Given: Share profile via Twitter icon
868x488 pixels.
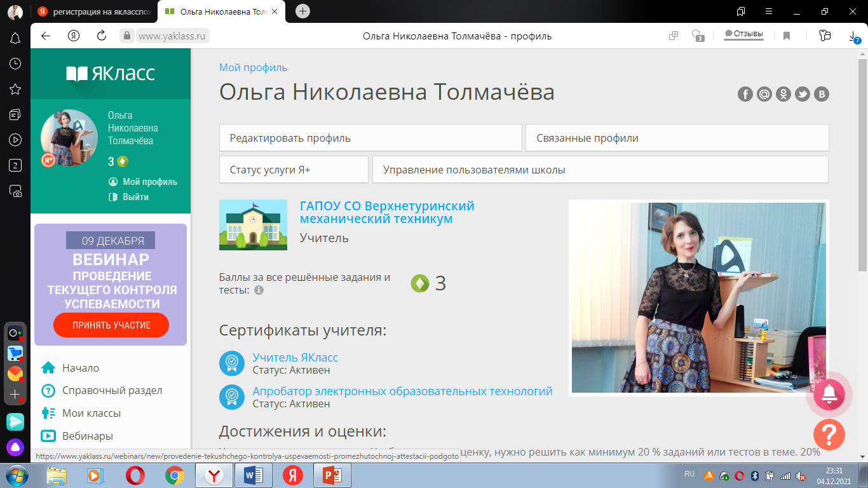Looking at the screenshot, I should click(803, 94).
